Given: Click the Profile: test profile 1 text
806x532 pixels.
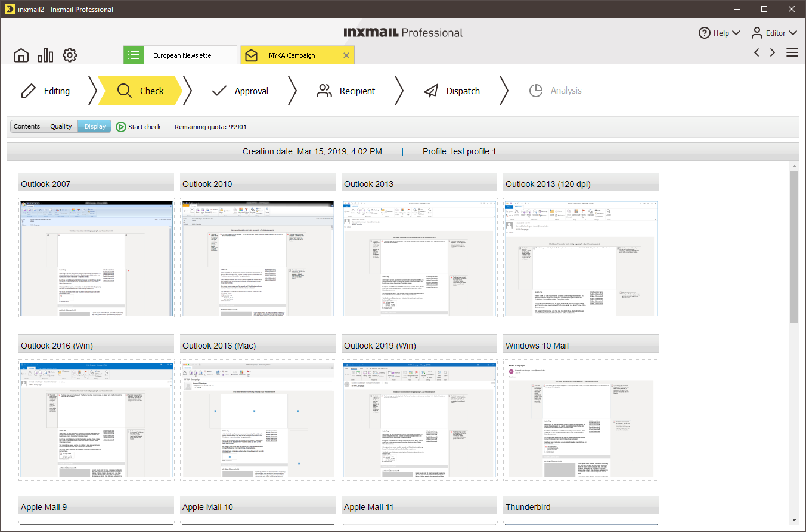Looking at the screenshot, I should coord(460,151).
